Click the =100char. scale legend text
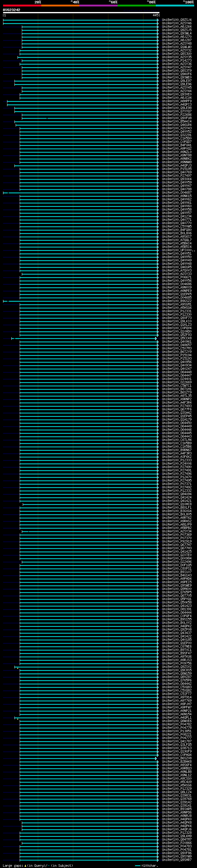Screen dimensions: 197x868 150,866
